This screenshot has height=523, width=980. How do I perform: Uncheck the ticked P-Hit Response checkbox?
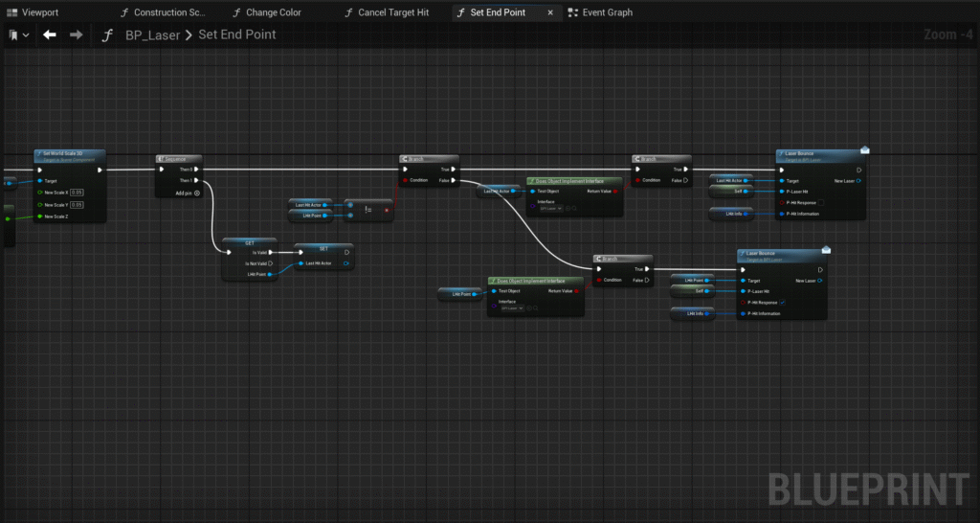(x=782, y=303)
